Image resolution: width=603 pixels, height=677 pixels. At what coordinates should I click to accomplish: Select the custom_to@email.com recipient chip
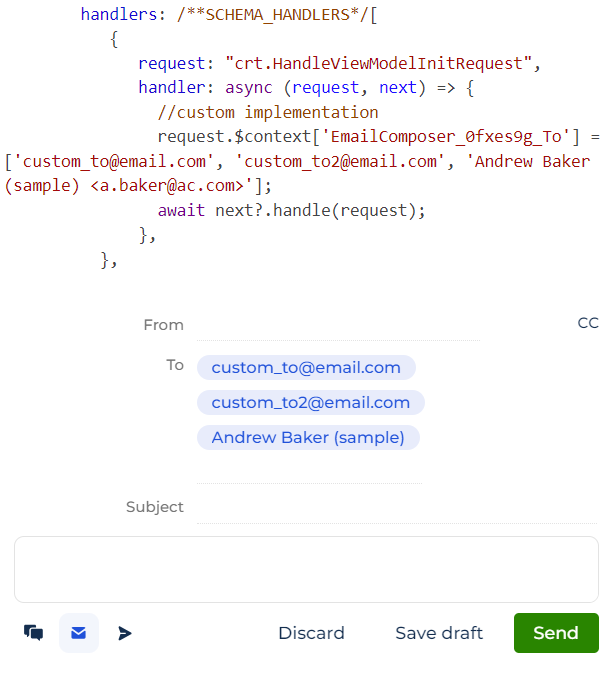[x=306, y=367]
